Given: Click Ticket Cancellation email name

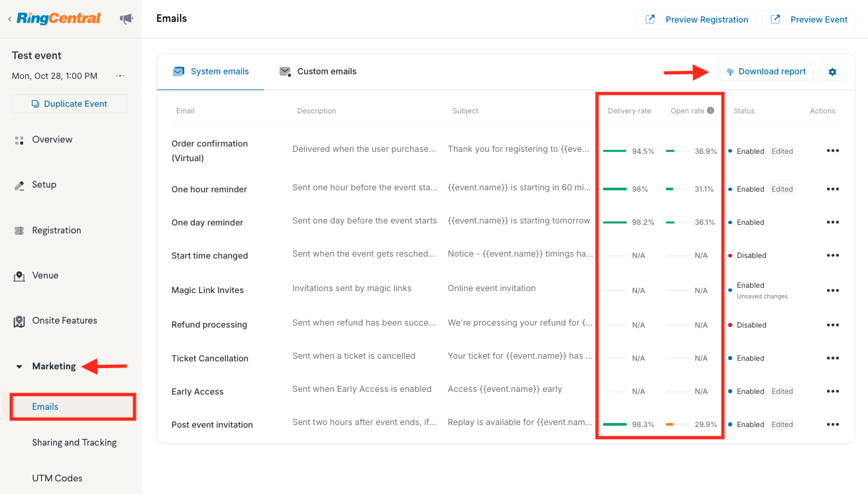Looking at the screenshot, I should 210,358.
